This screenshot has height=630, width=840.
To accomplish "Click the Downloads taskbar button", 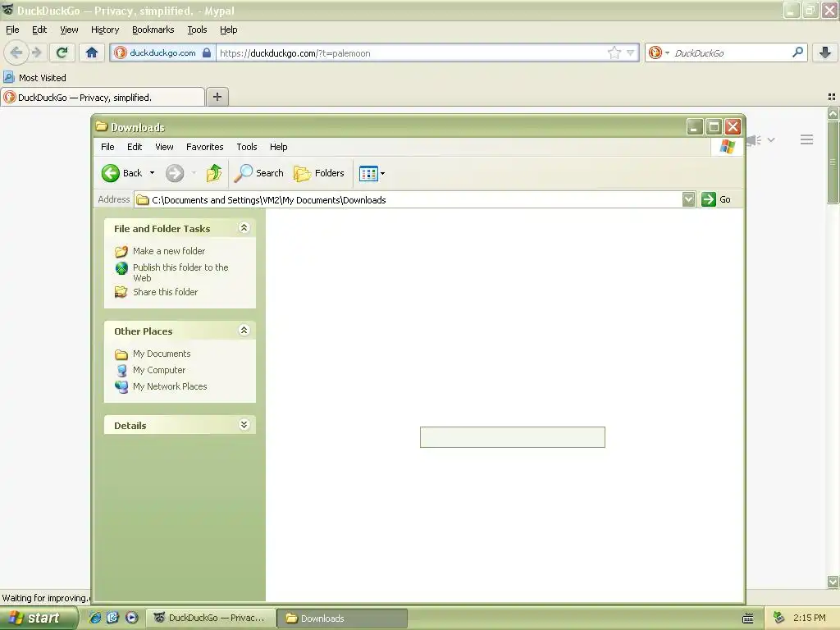I will click(x=342, y=619).
